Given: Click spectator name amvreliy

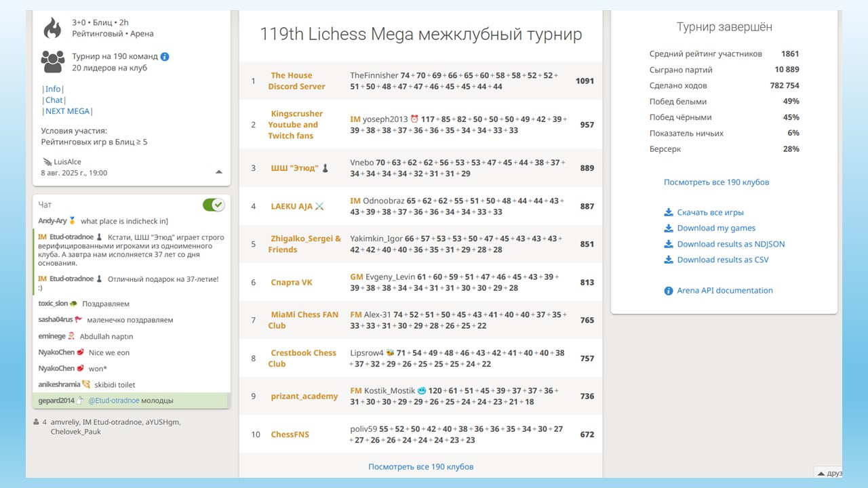Looking at the screenshot, I should (65, 422).
